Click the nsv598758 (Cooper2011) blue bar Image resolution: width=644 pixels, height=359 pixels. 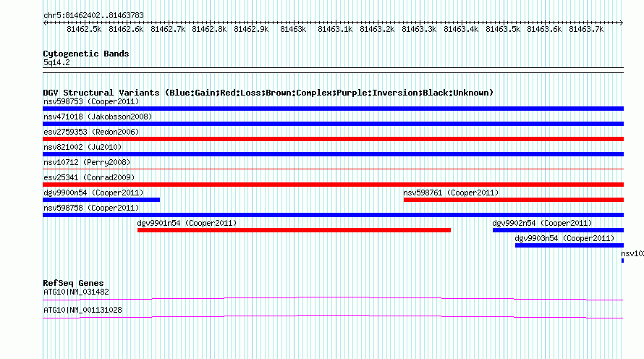click(x=333, y=215)
